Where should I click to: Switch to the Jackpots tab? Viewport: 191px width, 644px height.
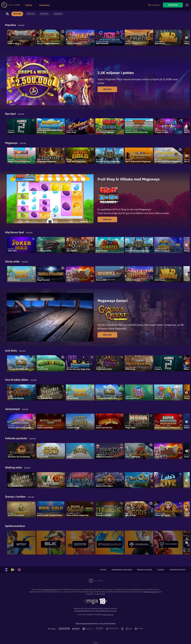58,14
